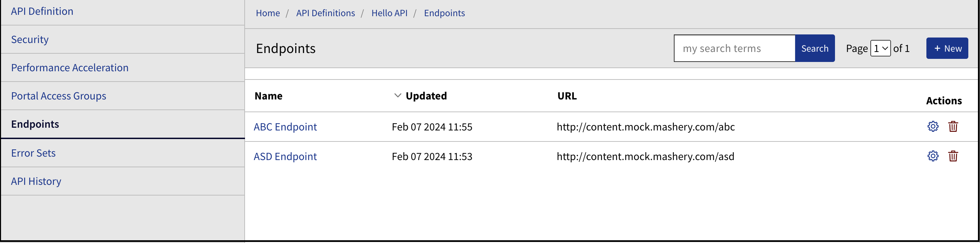Toggle sort order on the Updated column

(x=426, y=96)
